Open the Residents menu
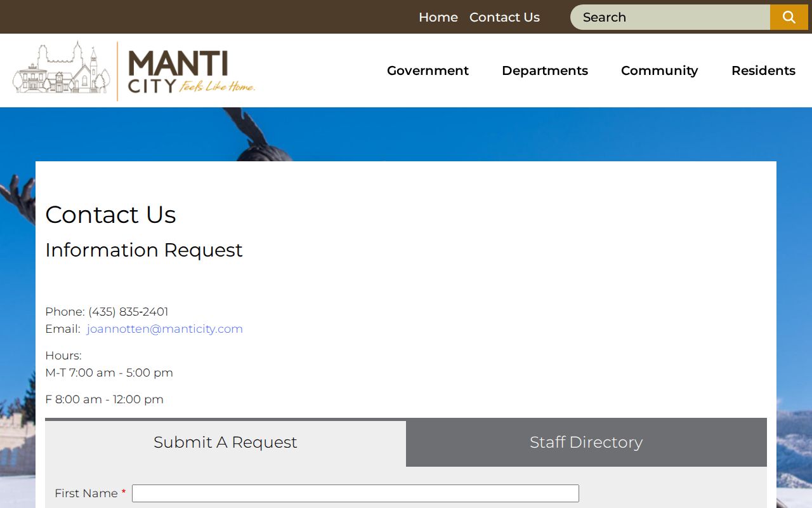 pyautogui.click(x=763, y=70)
